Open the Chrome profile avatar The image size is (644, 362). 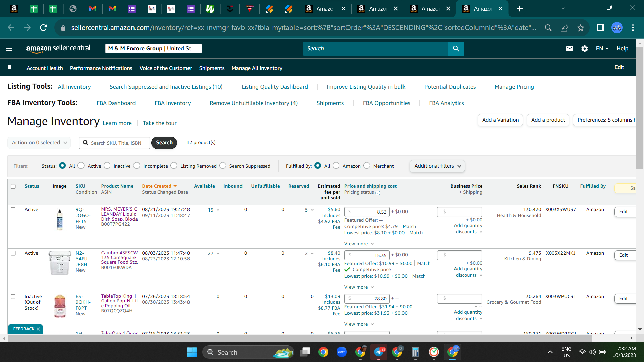point(617,28)
